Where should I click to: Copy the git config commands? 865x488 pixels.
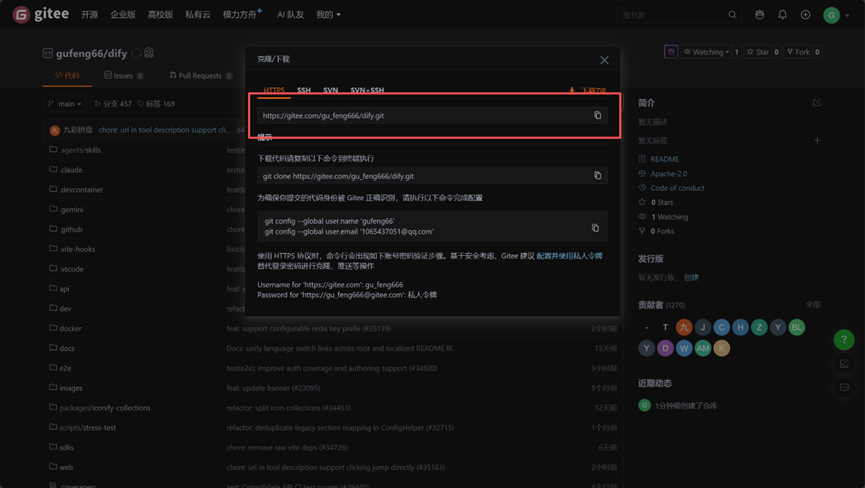tap(595, 228)
